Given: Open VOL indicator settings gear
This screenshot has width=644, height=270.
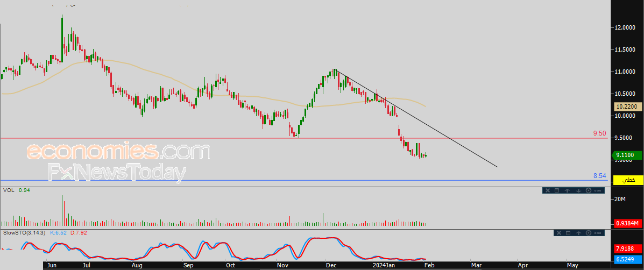Looking at the screenshot, I should [589, 190].
